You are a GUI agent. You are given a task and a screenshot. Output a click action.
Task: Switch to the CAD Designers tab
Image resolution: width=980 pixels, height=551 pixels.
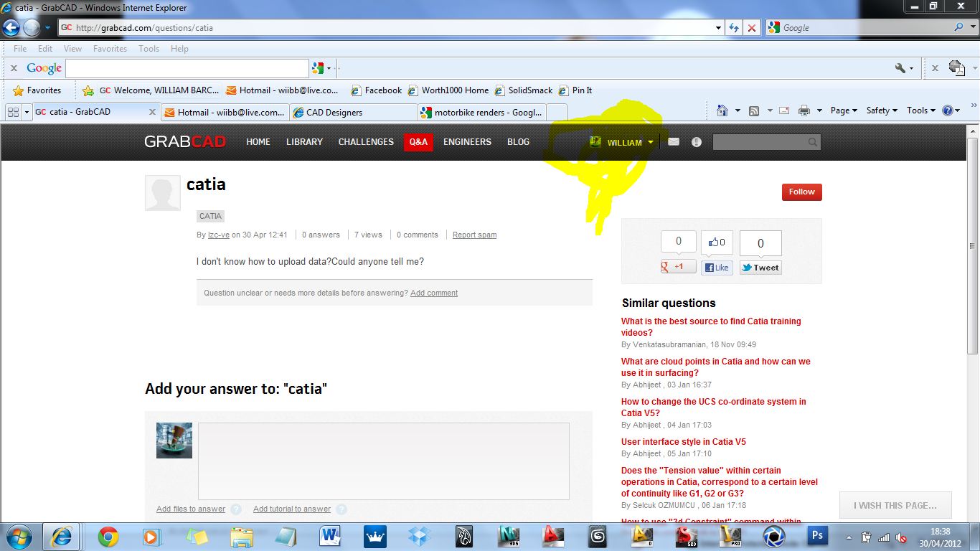coord(353,113)
